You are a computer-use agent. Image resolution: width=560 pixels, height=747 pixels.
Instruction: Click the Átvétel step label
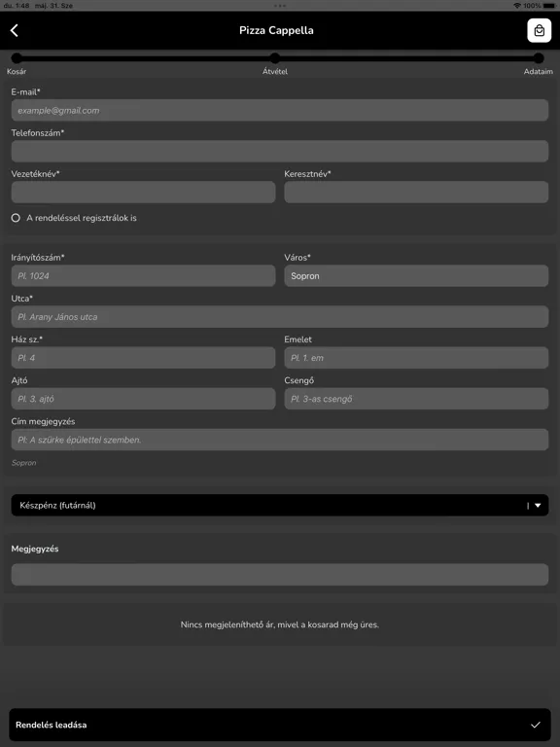click(275, 71)
